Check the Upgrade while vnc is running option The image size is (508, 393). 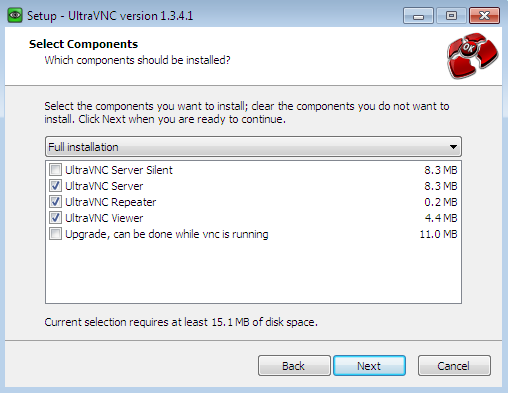click(x=55, y=234)
